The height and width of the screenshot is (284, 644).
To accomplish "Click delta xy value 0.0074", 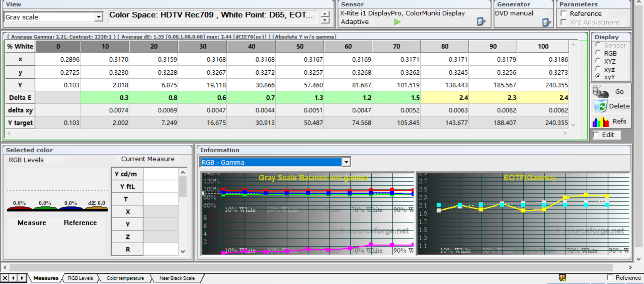I will click(105, 110).
